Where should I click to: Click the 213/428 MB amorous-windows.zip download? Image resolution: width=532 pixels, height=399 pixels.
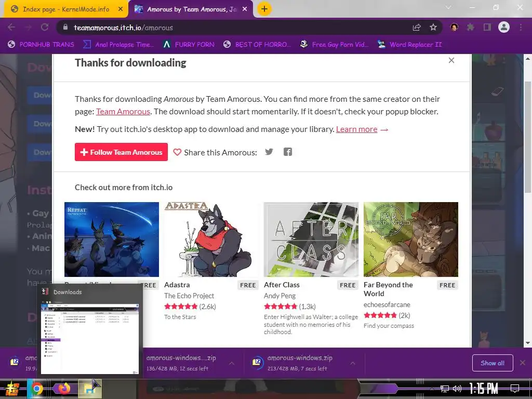[x=299, y=363]
